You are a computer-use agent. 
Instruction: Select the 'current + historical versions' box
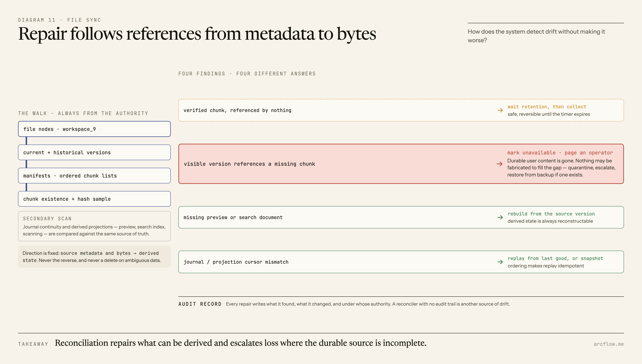94,152
